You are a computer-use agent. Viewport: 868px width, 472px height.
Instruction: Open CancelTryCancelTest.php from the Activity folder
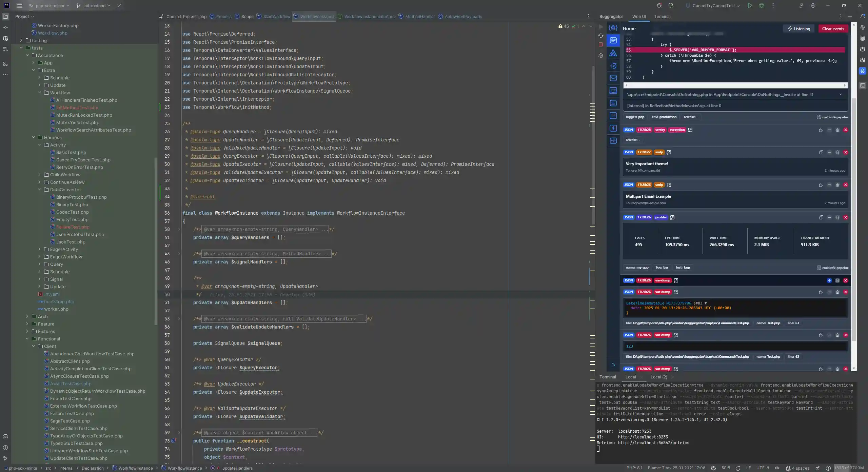click(x=83, y=160)
